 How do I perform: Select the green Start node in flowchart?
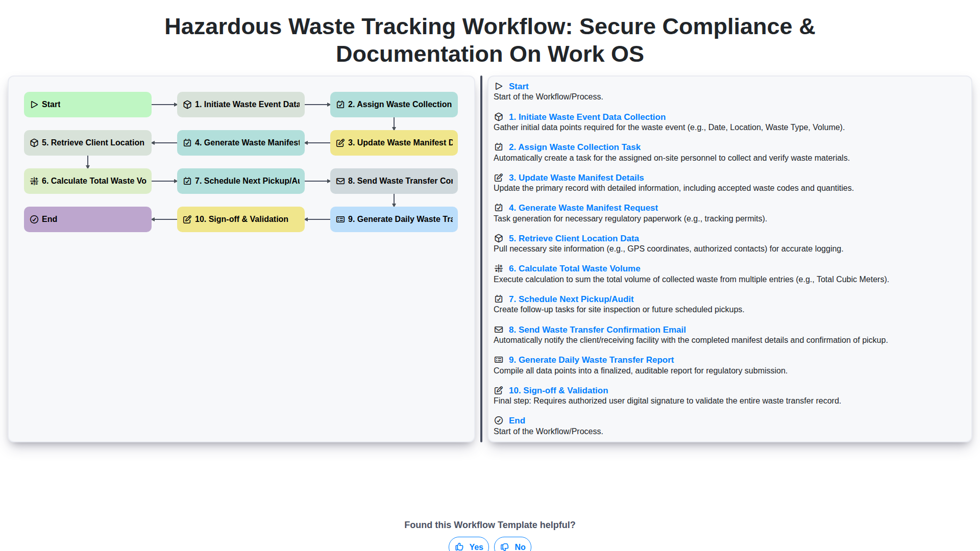[x=88, y=105]
